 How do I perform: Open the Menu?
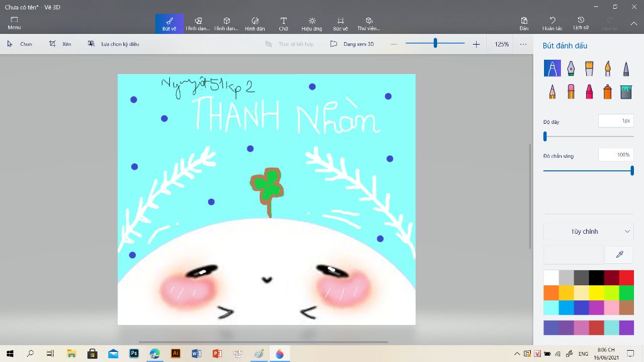click(x=14, y=23)
